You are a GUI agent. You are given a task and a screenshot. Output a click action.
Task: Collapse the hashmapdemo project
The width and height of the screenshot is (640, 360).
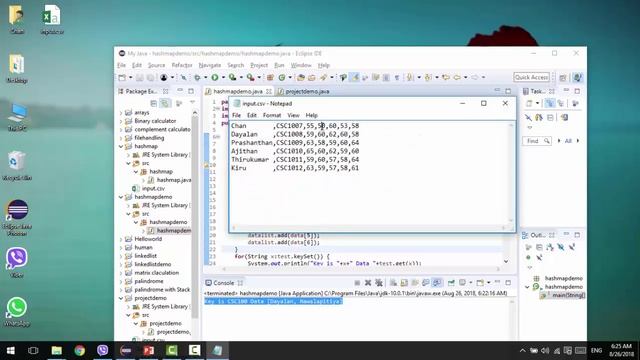pyautogui.click(x=121, y=197)
